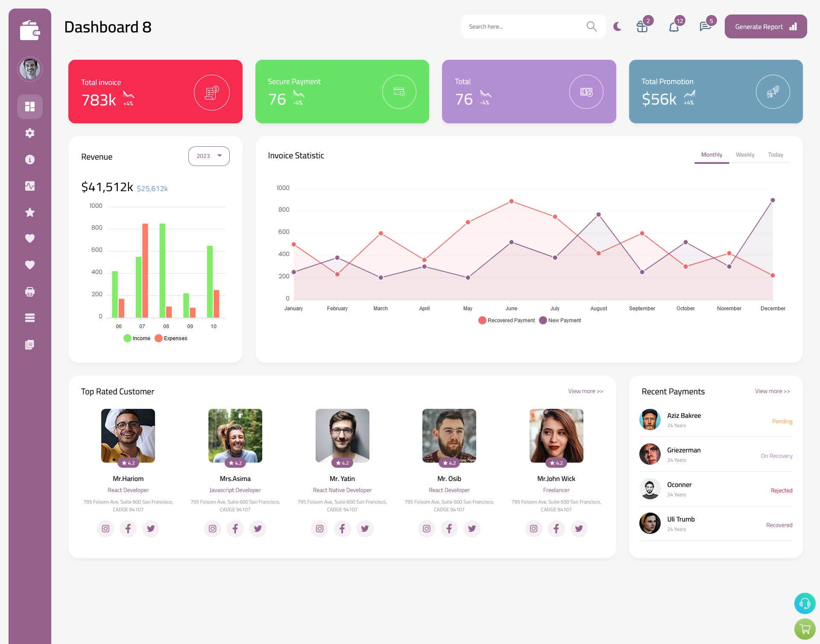Click the heart/wishlist icon in sidebar
The height and width of the screenshot is (644, 820).
(29, 238)
